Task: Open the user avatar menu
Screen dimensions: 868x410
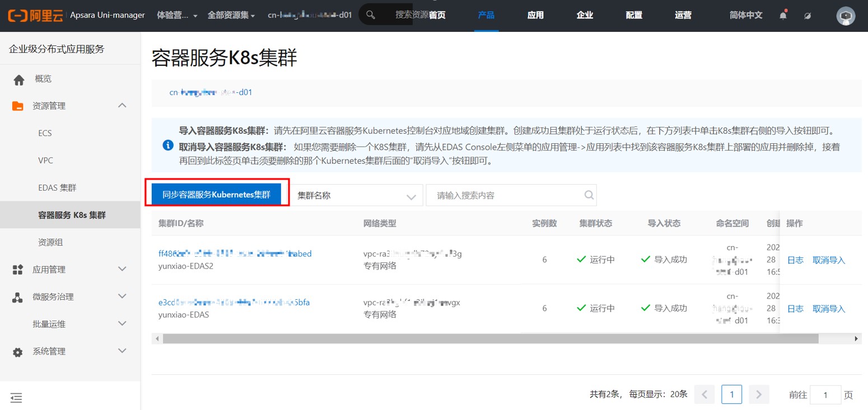Action: (x=846, y=16)
